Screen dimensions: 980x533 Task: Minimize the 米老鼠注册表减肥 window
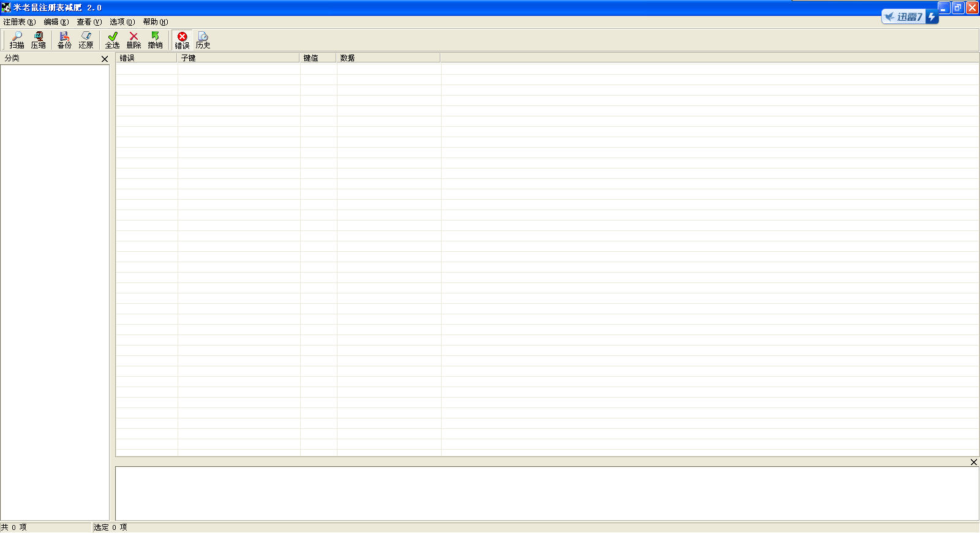tap(944, 7)
